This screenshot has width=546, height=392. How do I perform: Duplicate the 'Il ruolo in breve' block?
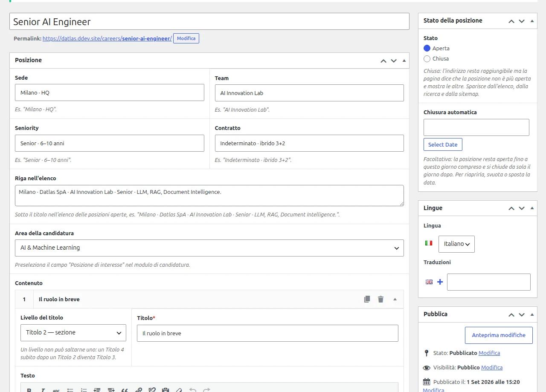(x=367, y=299)
